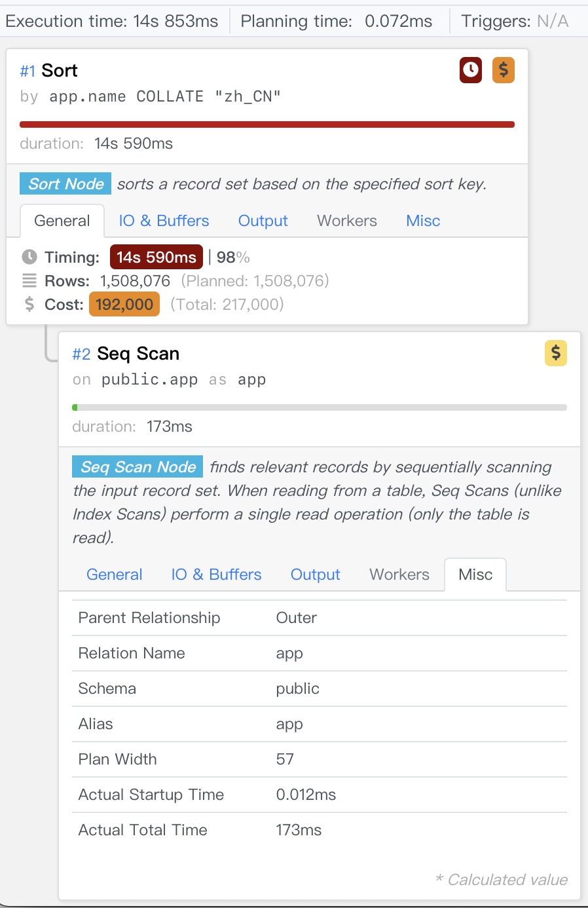The height and width of the screenshot is (908, 588).
Task: Open the Misc tab in Sort node
Action: (x=423, y=221)
